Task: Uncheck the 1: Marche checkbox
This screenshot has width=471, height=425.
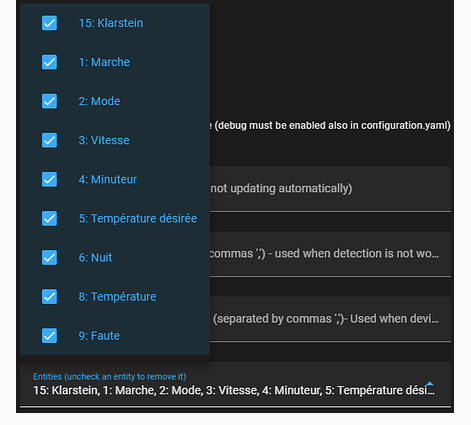Action: 49,62
